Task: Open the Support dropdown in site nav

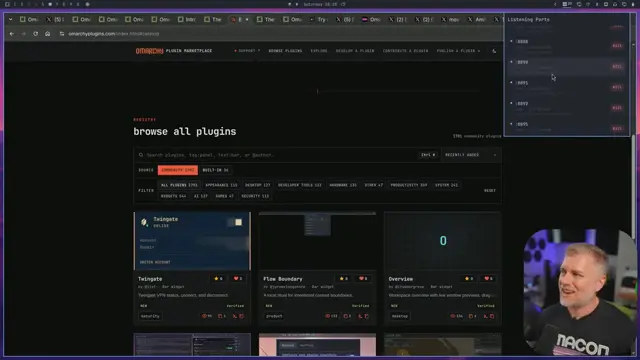Action: point(247,51)
